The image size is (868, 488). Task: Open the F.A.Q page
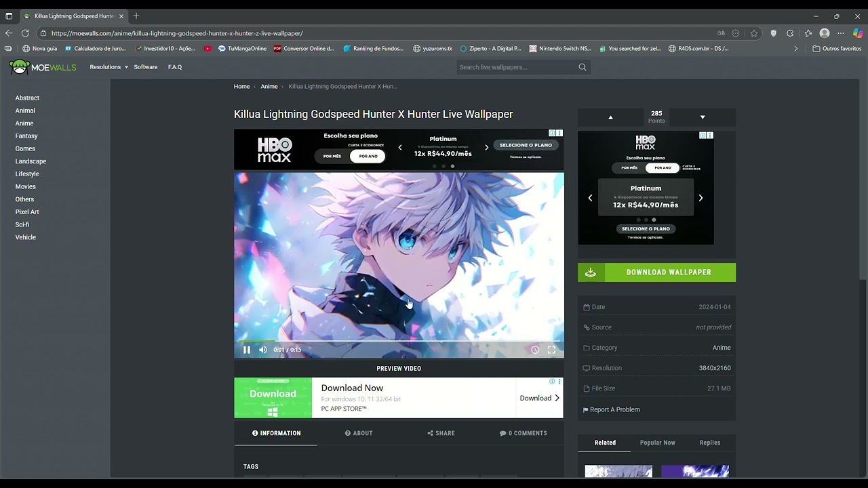[x=175, y=67]
